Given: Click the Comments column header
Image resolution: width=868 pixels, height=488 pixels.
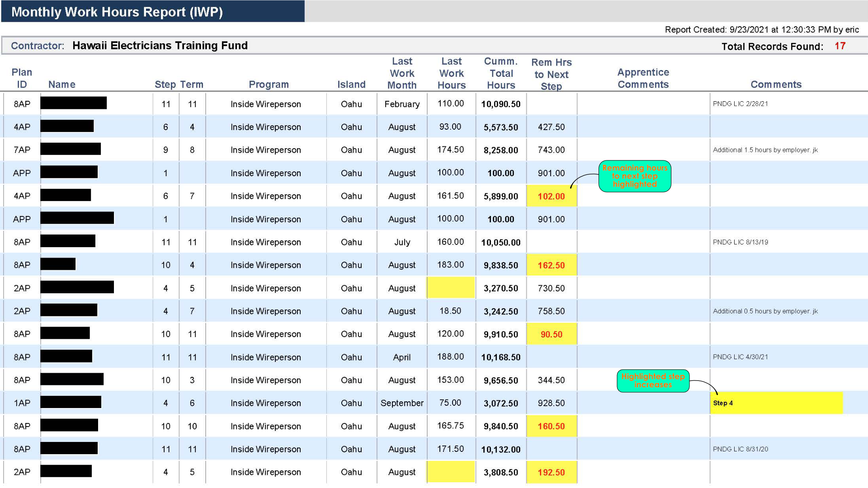Looking at the screenshot, I should (x=776, y=84).
